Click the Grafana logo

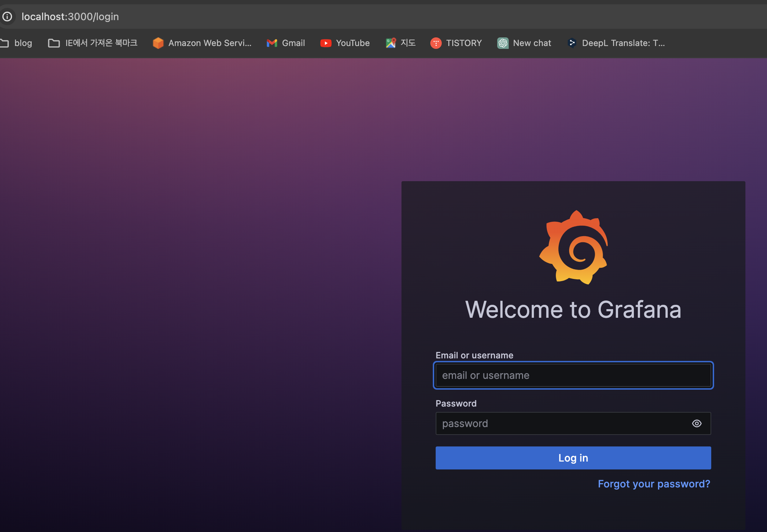coord(573,247)
